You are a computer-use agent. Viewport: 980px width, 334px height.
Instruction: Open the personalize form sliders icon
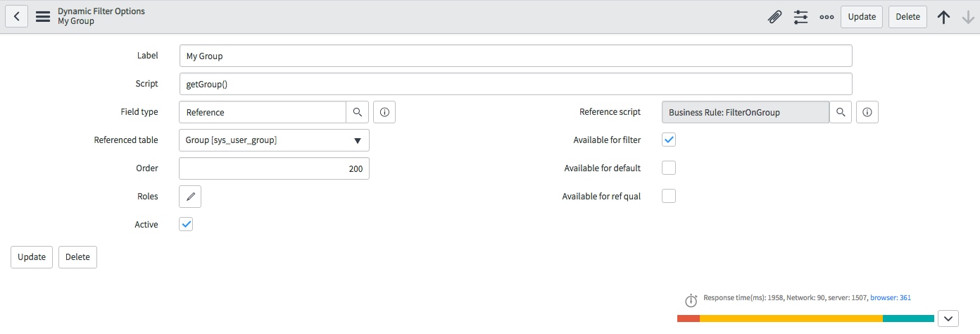[x=800, y=17]
